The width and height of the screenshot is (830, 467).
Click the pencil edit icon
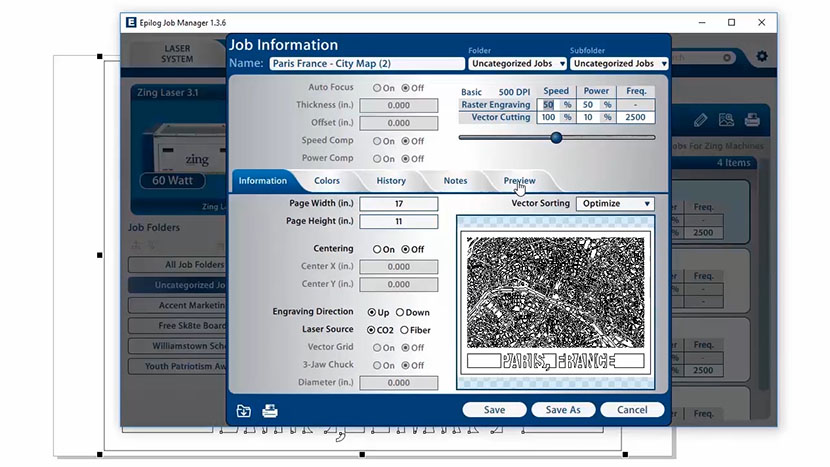700,120
